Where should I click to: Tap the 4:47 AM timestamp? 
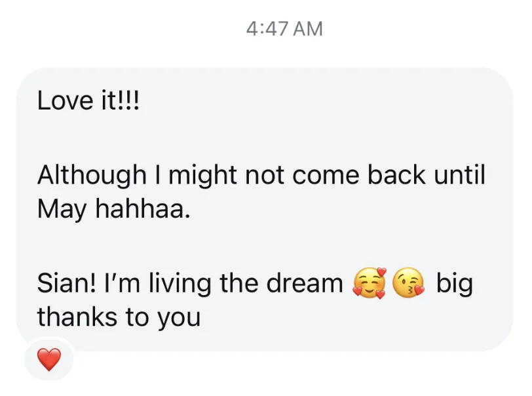[284, 29]
